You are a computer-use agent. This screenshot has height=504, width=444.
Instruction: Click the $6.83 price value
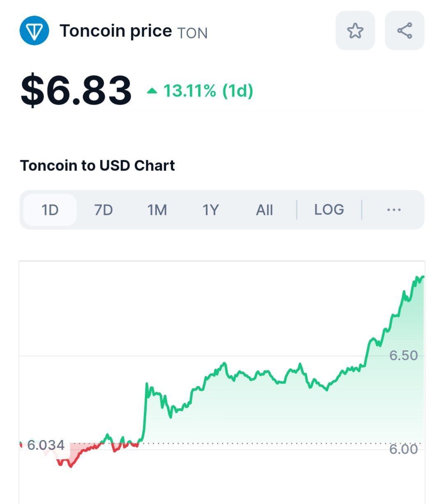coord(76,90)
